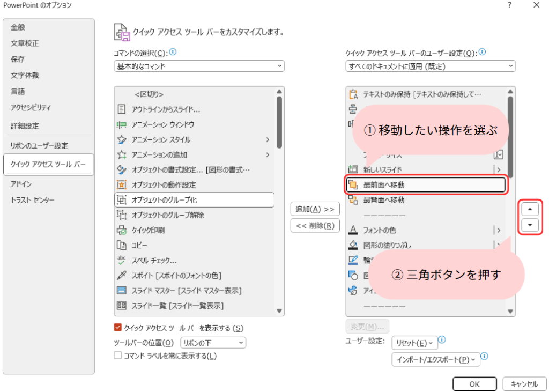Select the 最前面へ移動 icon
Image resolution: width=549 pixels, height=392 pixels.
(353, 184)
